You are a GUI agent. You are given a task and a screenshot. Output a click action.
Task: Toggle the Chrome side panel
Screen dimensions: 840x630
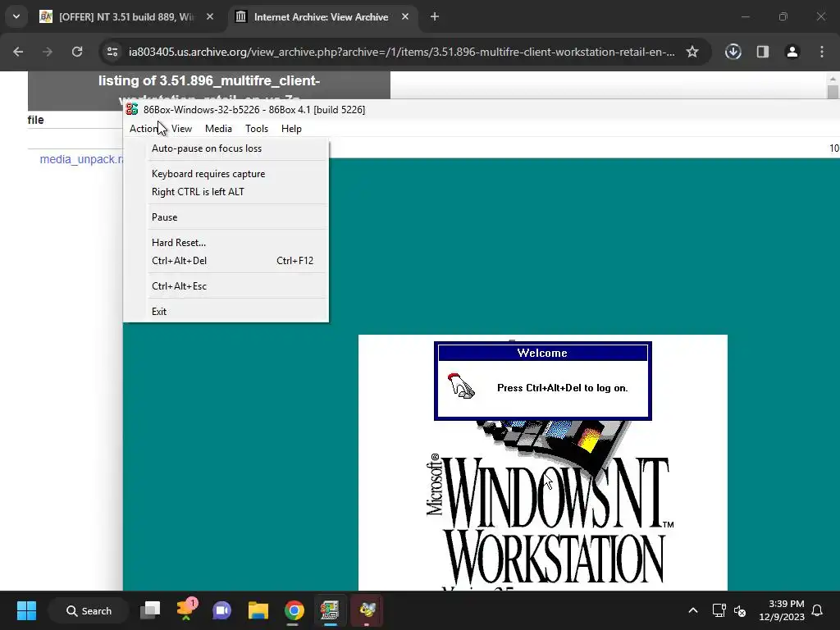(762, 52)
